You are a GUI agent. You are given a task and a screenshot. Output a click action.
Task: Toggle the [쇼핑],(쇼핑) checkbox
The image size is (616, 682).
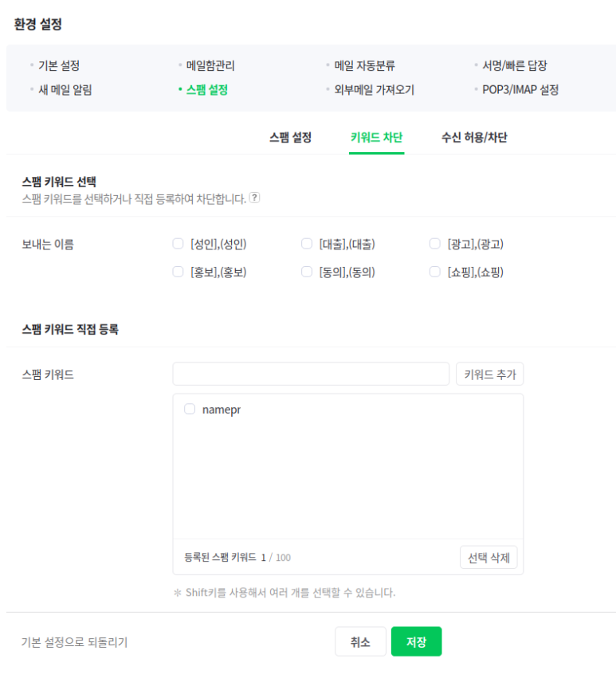(x=435, y=272)
